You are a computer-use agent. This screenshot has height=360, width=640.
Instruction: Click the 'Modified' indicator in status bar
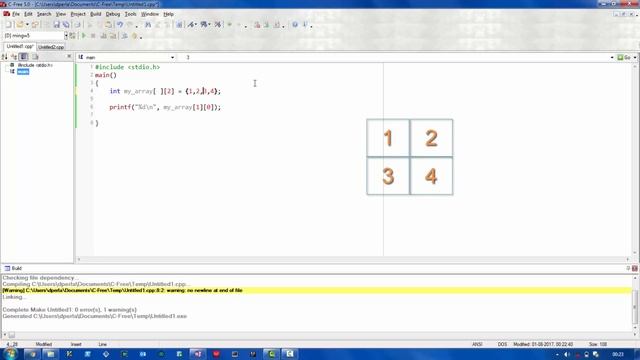[x=44, y=344]
